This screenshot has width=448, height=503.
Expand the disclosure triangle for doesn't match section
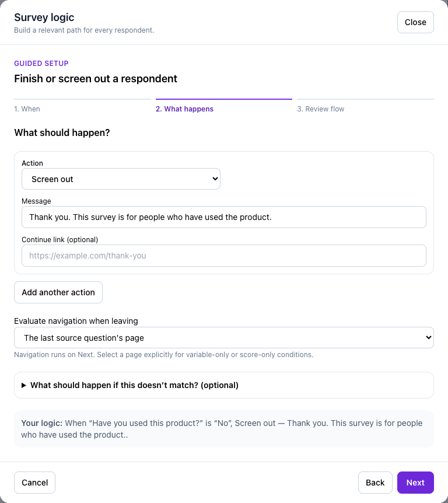pyautogui.click(x=24, y=385)
